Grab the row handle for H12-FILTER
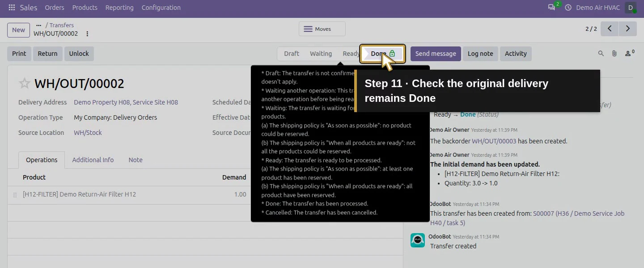Image resolution: width=644 pixels, height=268 pixels. coord(15,195)
